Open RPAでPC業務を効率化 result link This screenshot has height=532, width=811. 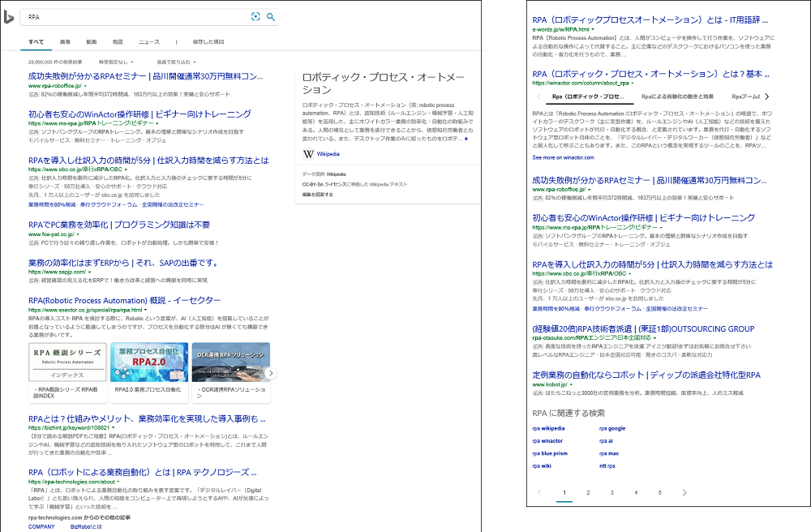tap(119, 225)
